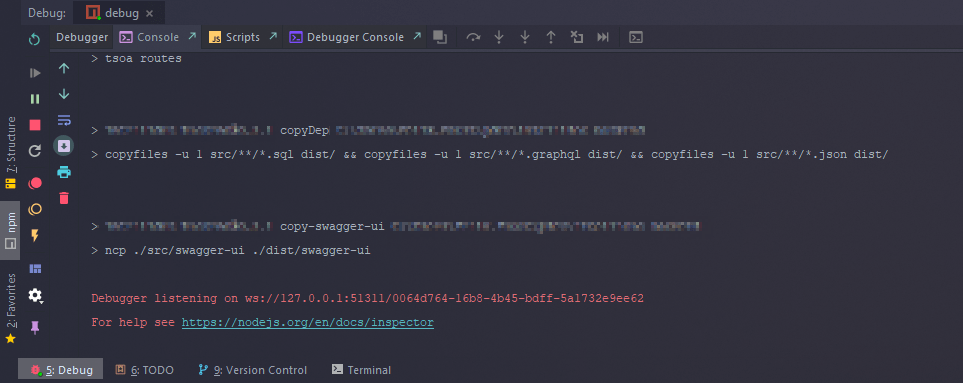
Task: Open the 9: Version Control tool window
Action: pos(252,370)
